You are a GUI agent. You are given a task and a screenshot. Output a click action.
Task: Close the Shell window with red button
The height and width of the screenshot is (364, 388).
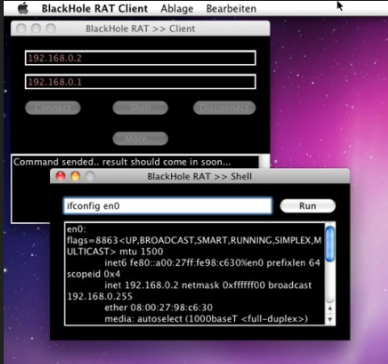click(x=60, y=176)
